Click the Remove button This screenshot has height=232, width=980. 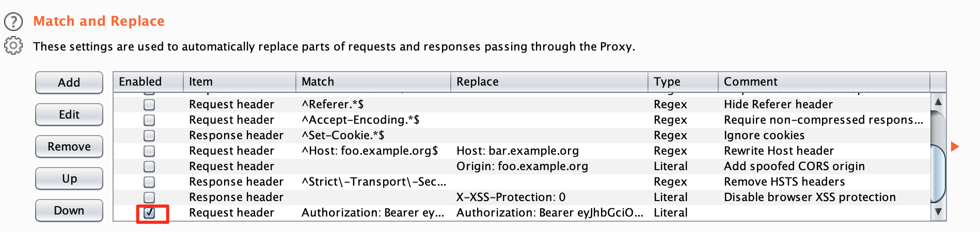point(69,146)
